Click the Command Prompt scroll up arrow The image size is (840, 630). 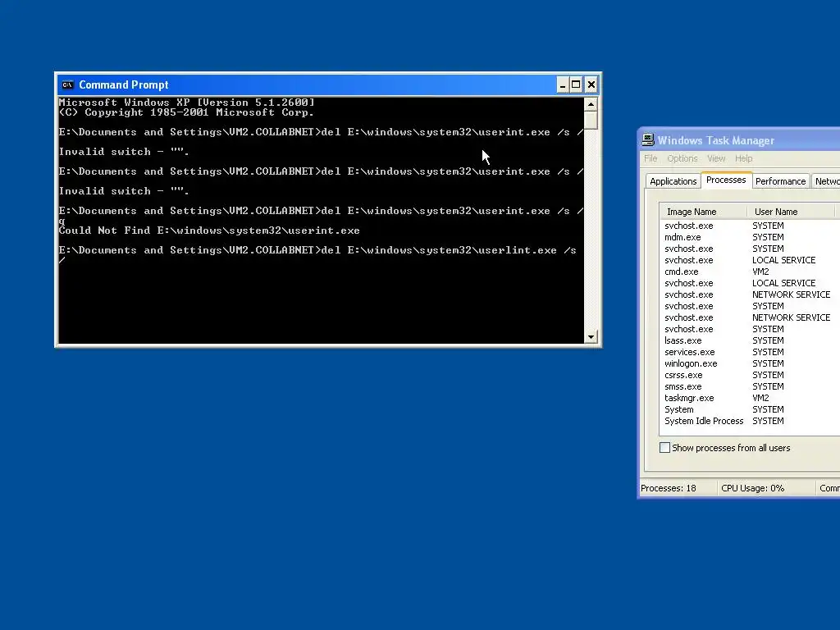[x=591, y=104]
